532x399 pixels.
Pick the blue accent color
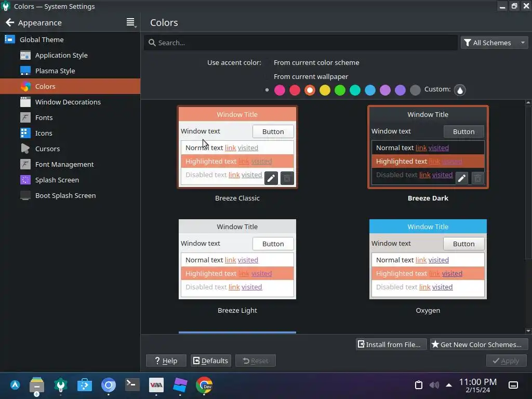[370, 90]
